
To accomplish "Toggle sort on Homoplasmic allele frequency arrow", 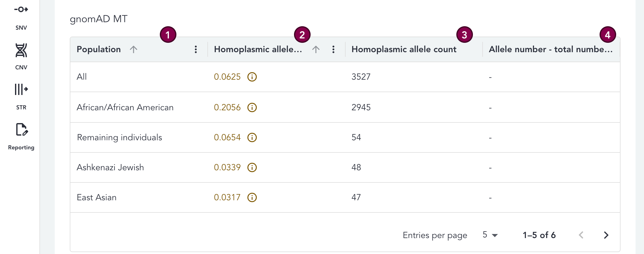I will point(316,49).
